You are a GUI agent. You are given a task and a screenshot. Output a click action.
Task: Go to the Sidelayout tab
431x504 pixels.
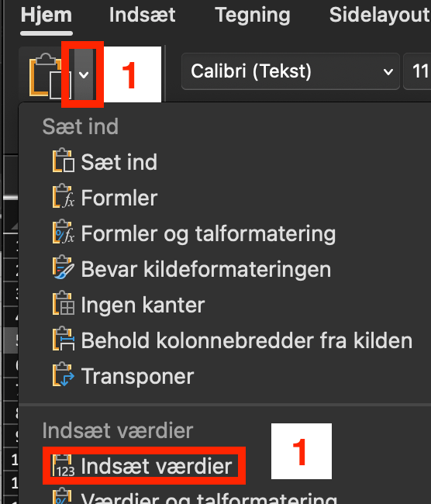tap(380, 15)
